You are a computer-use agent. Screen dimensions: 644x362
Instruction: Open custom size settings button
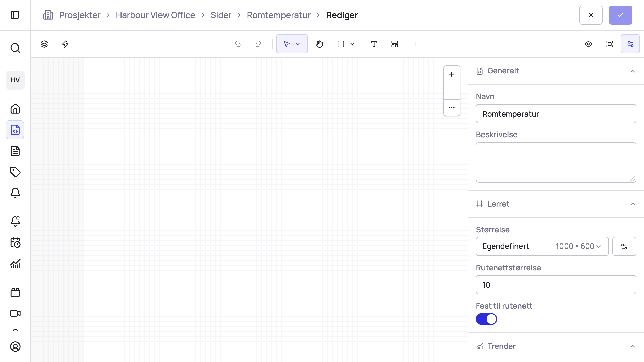click(x=624, y=246)
